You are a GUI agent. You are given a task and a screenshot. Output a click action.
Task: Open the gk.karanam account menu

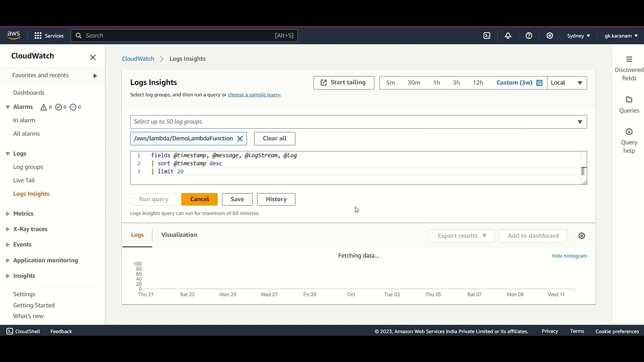(621, 36)
